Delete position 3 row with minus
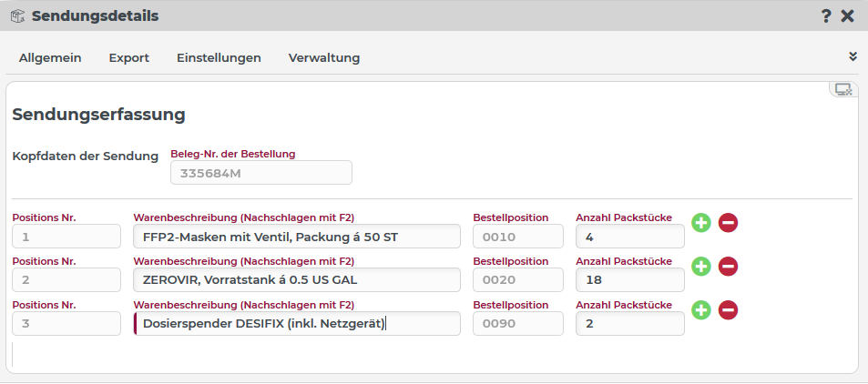This screenshot has height=384, width=868. [728, 310]
